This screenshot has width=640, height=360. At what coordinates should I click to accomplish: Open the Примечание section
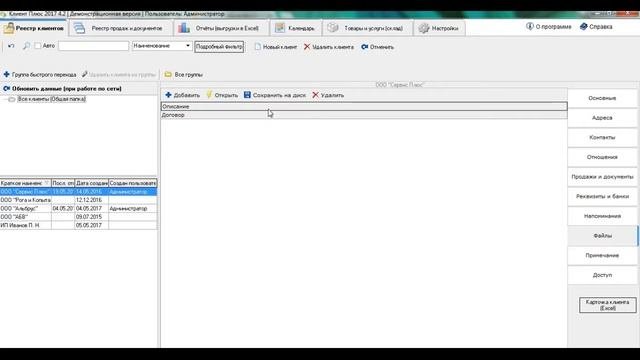point(602,256)
